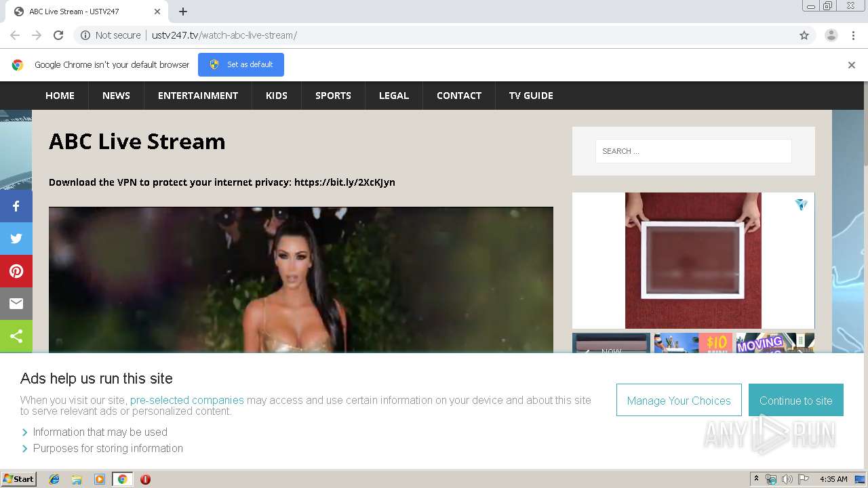Open the Windows Start menu
The width and height of the screenshot is (868, 488).
pyautogui.click(x=18, y=479)
